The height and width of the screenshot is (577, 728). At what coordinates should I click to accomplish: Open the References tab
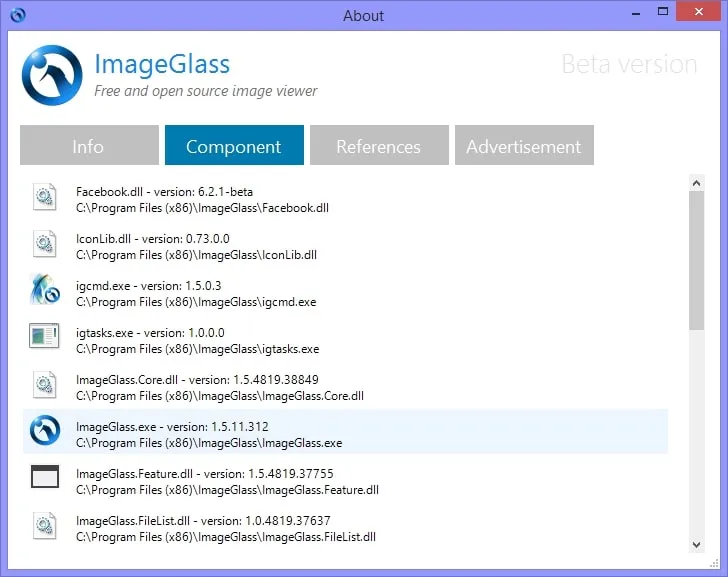coord(379,145)
